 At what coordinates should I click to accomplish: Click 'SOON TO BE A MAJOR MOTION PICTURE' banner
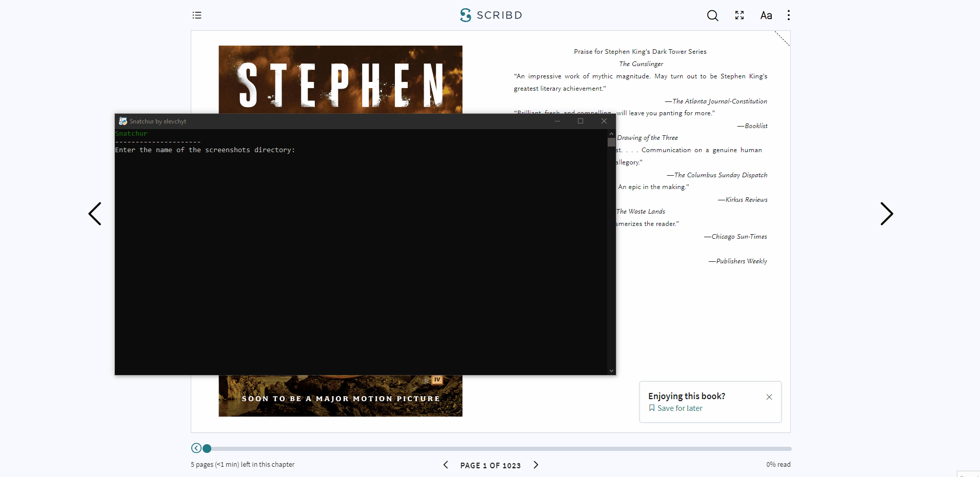coord(341,399)
